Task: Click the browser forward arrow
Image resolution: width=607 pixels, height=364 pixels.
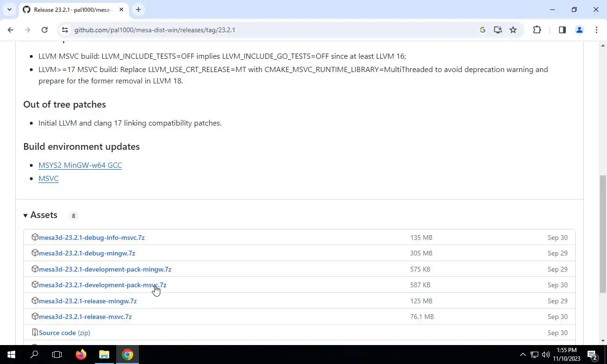Action: [28, 30]
